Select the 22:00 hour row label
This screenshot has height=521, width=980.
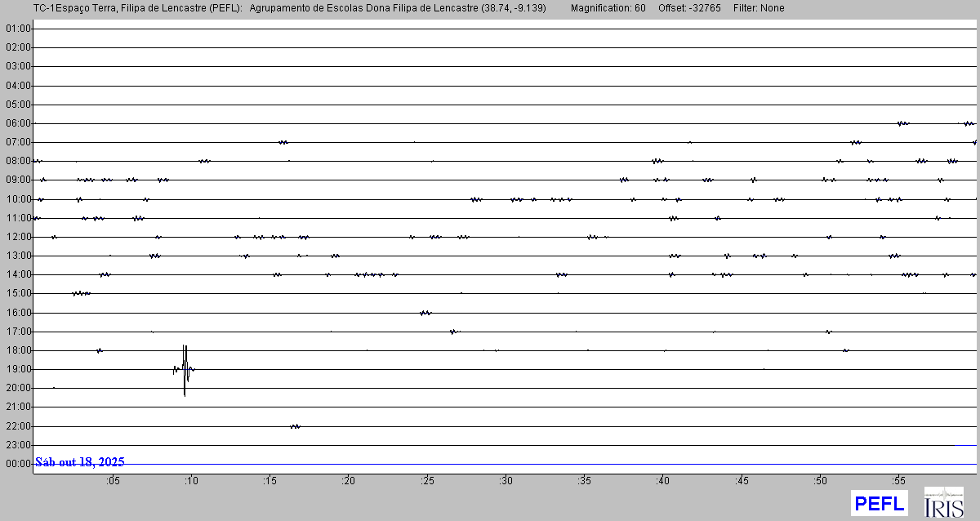pos(17,426)
